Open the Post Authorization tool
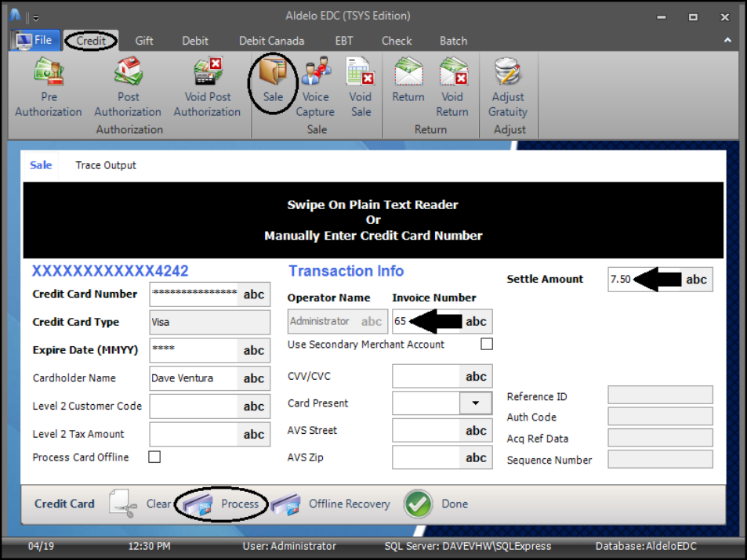Image resolution: width=747 pixels, height=560 pixels. tap(128, 87)
